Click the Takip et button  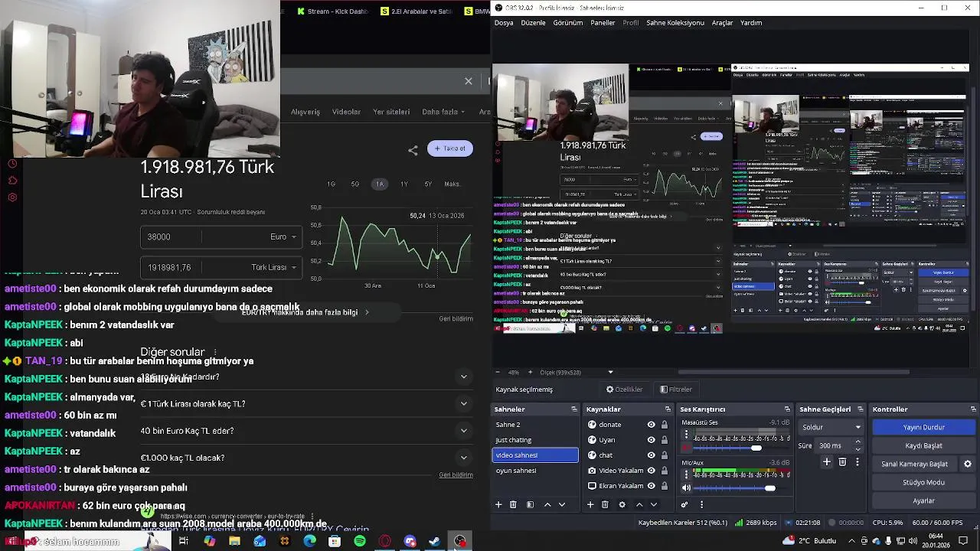pyautogui.click(x=450, y=148)
